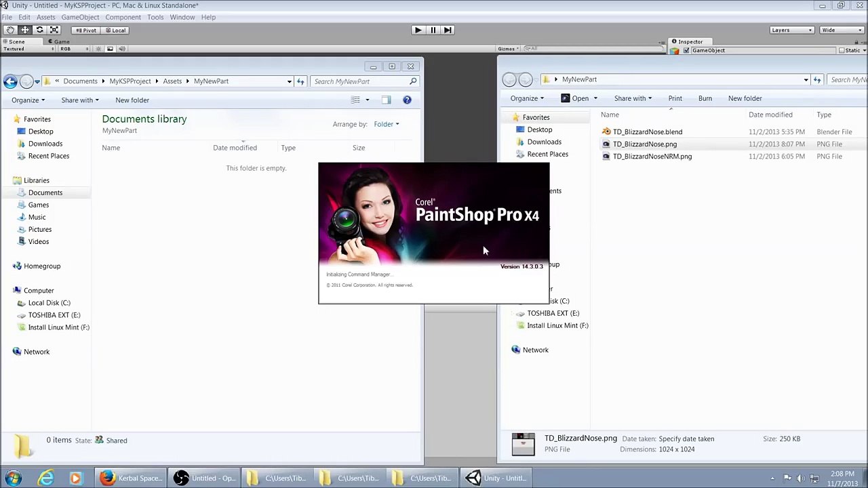
Task: Open the Textured draw mode dropdown
Action: click(28, 49)
